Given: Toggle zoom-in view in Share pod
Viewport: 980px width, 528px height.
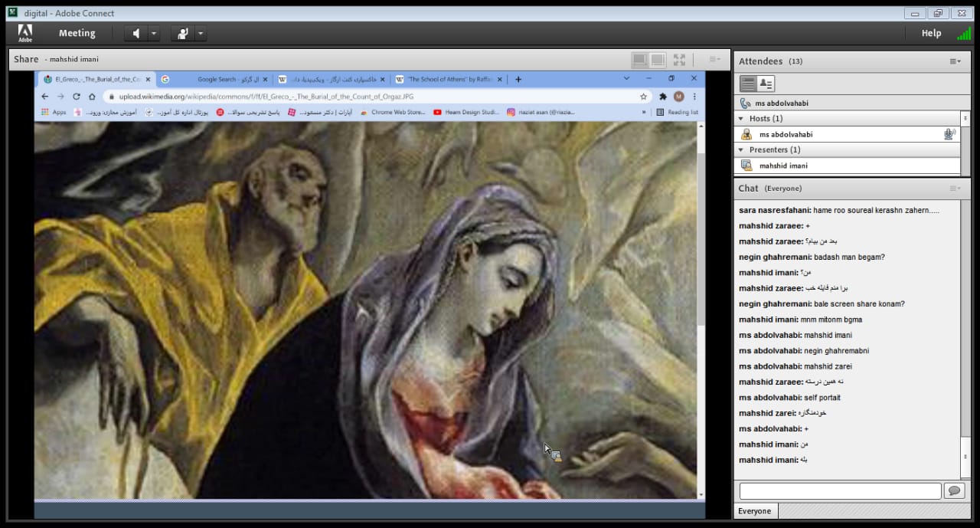Looking at the screenshot, I should pos(657,59).
